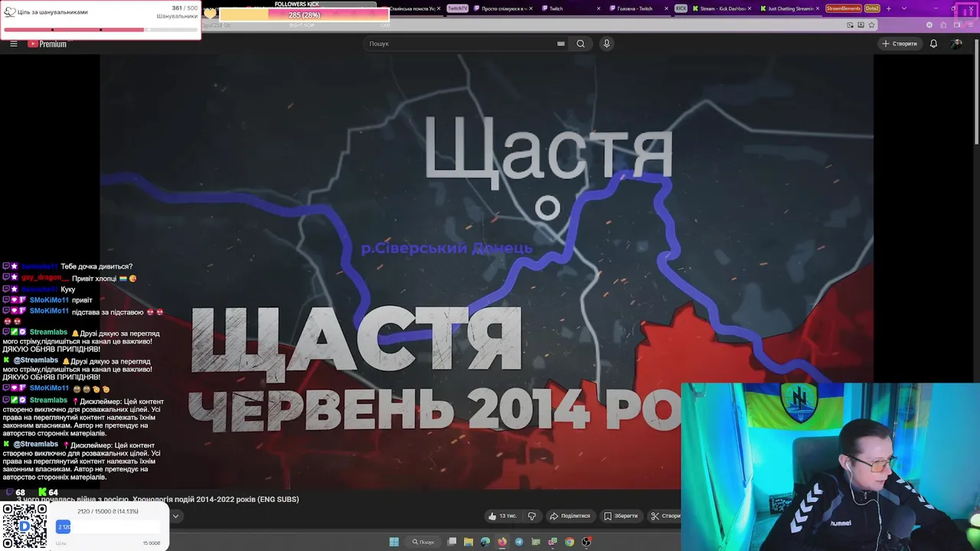Click the chat message 'Тебе дочка дивиться?'

pyautogui.click(x=96, y=266)
